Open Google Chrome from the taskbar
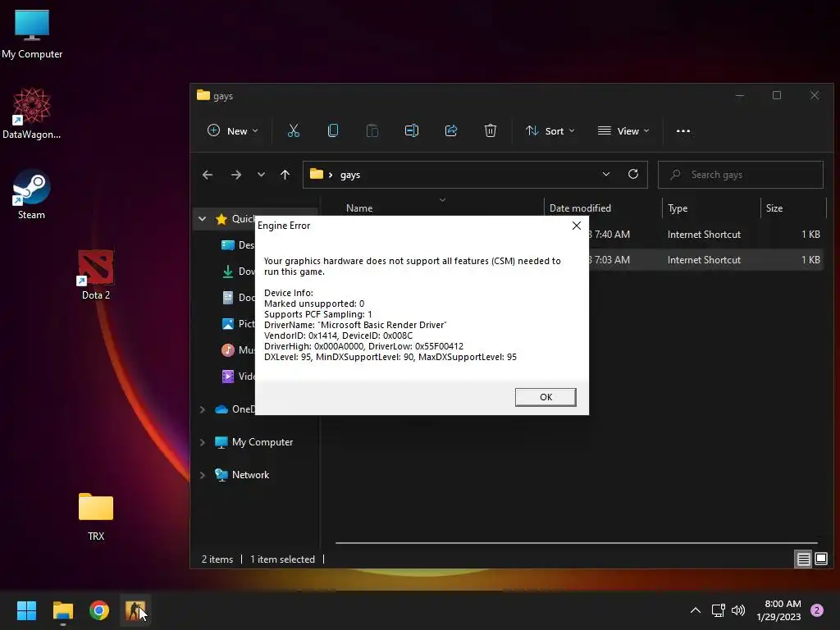 [99, 610]
